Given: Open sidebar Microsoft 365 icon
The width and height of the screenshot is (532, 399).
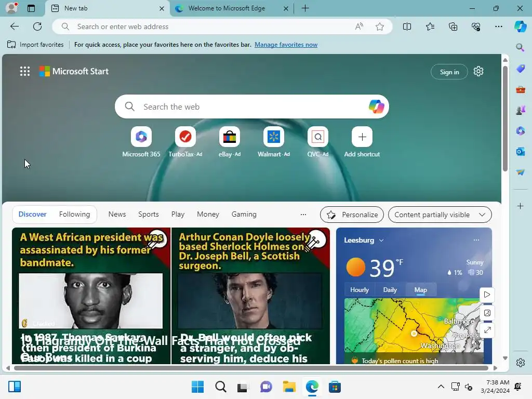Looking at the screenshot, I should pyautogui.click(x=520, y=131).
